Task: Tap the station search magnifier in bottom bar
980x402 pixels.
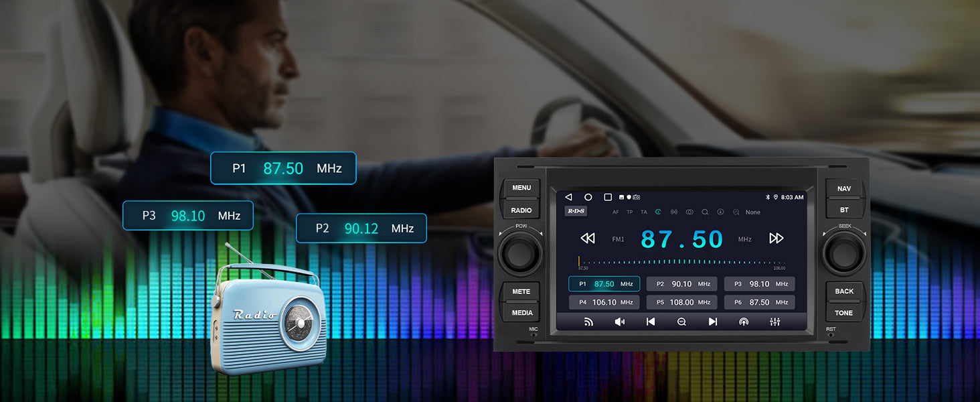Action: [681, 322]
